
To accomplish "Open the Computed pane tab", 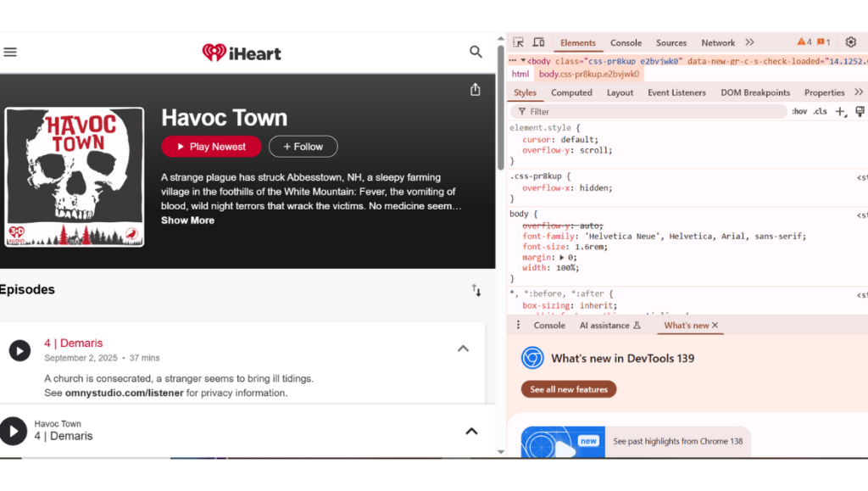I will (x=571, y=92).
